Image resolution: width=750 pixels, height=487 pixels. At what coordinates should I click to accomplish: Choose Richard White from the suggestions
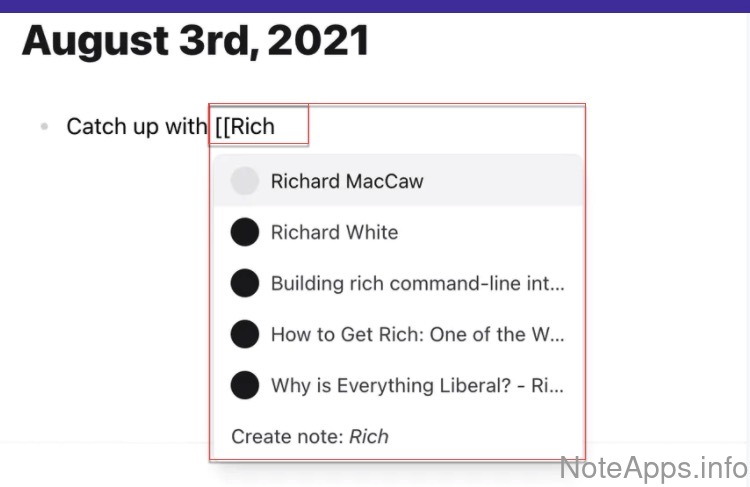pyautogui.click(x=334, y=232)
